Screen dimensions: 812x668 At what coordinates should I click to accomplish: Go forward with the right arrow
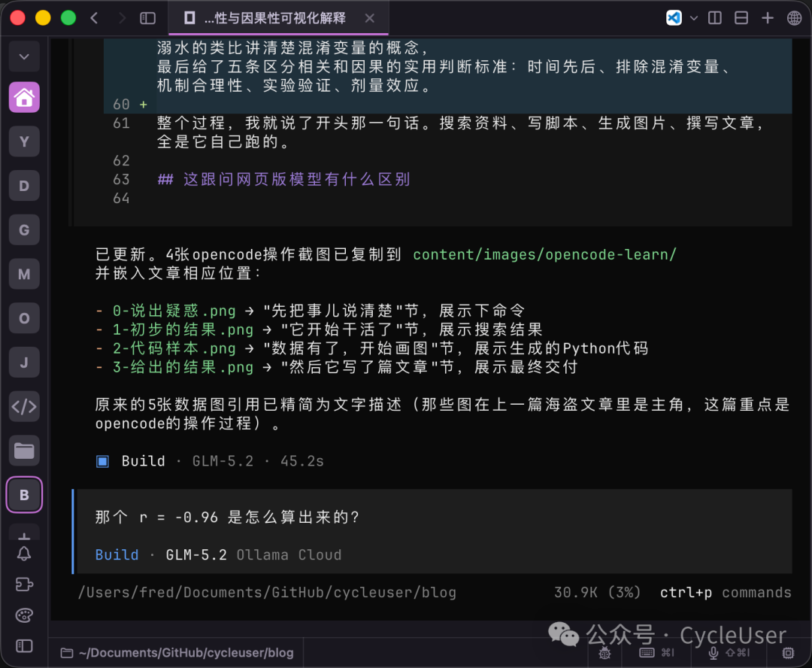coord(123,18)
